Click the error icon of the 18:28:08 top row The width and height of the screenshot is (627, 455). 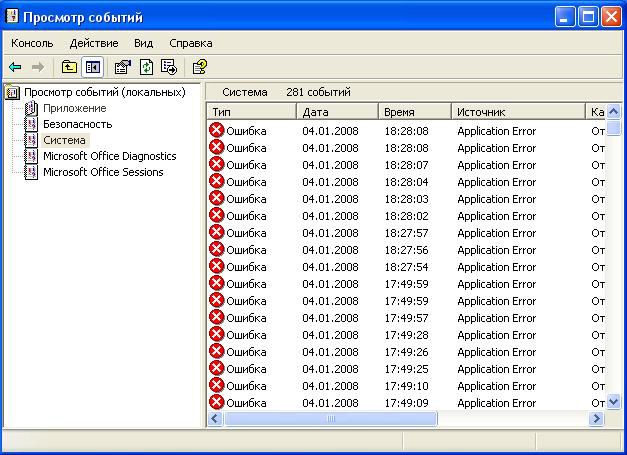(x=216, y=130)
